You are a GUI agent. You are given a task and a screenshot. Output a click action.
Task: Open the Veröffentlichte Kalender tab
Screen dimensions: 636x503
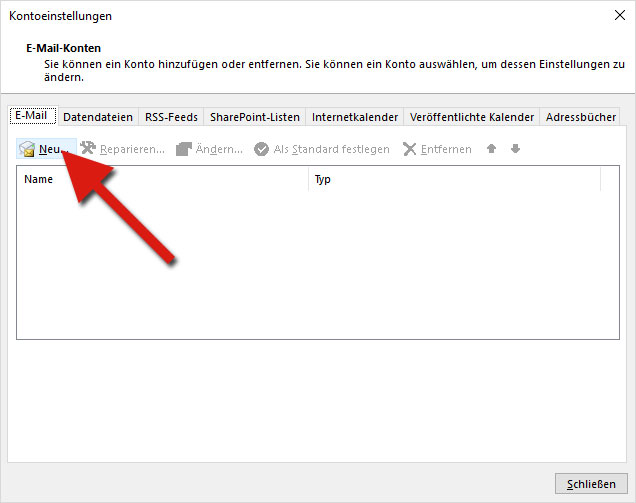pos(471,117)
